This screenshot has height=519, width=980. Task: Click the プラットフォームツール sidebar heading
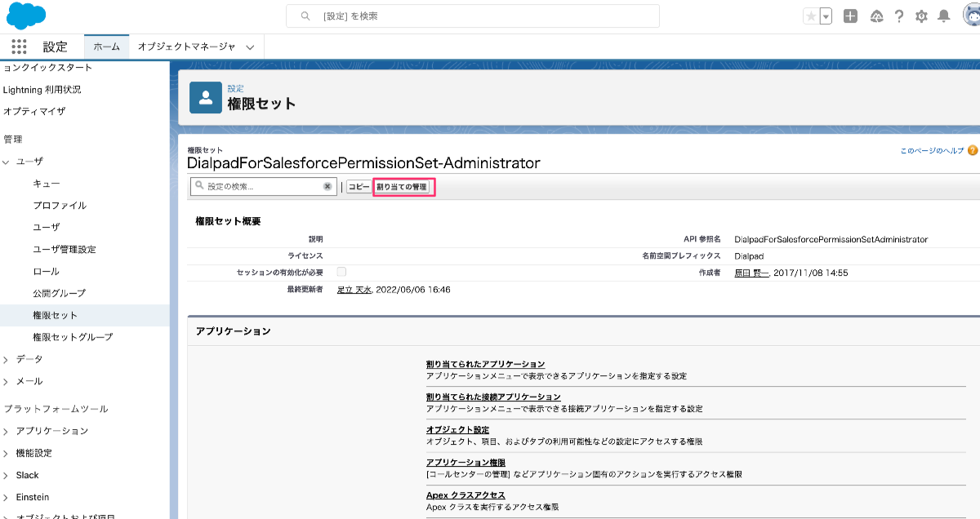pos(56,409)
